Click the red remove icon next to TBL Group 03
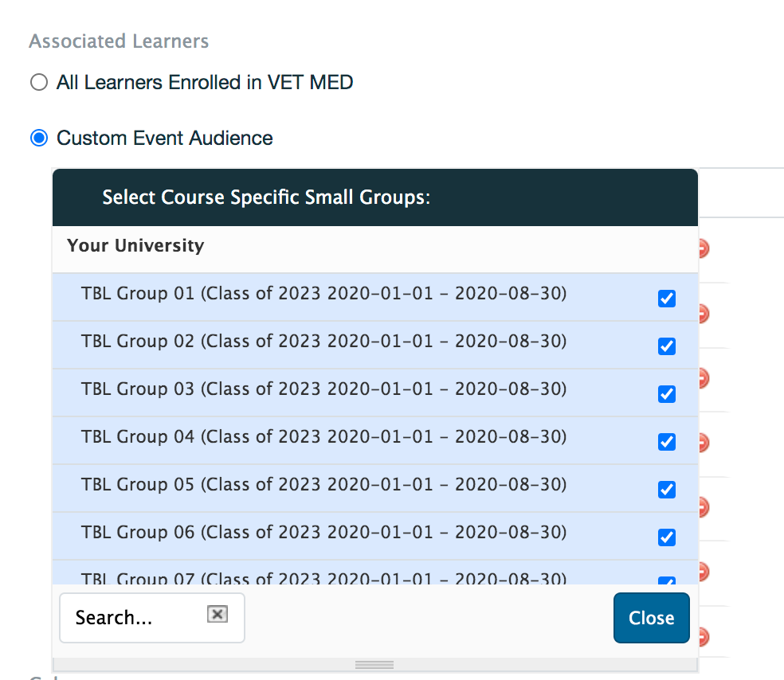Screen dimensions: 784x680 click(x=702, y=443)
